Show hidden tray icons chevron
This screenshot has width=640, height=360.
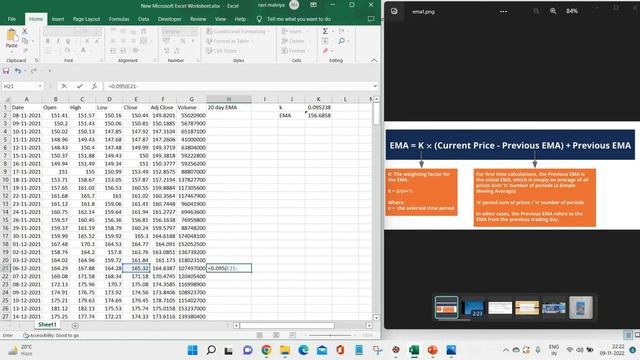point(506,350)
